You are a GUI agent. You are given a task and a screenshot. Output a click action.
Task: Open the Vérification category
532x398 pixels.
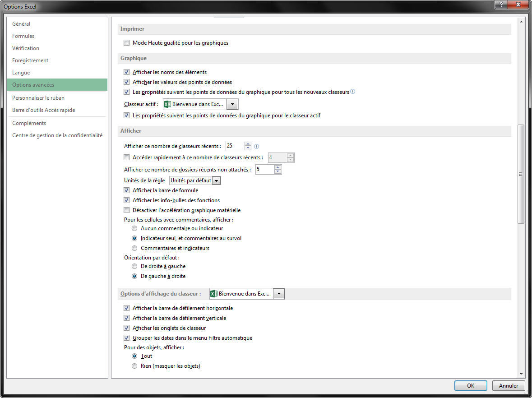point(57,48)
